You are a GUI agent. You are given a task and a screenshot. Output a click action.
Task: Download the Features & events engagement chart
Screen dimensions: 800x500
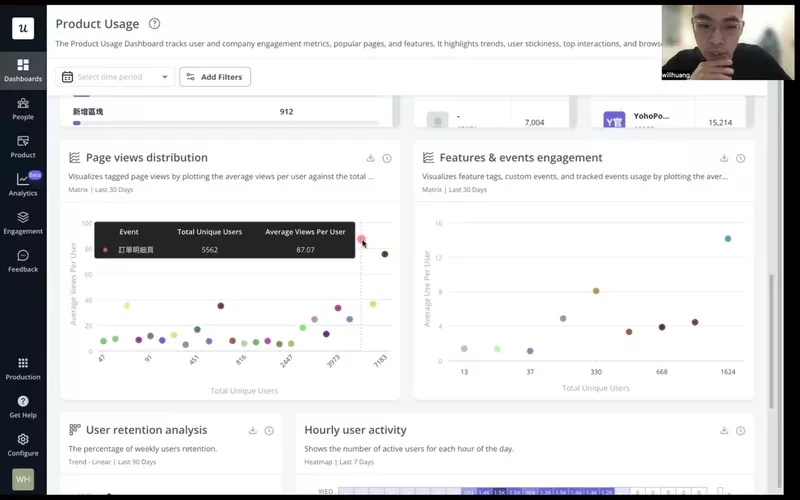point(724,158)
